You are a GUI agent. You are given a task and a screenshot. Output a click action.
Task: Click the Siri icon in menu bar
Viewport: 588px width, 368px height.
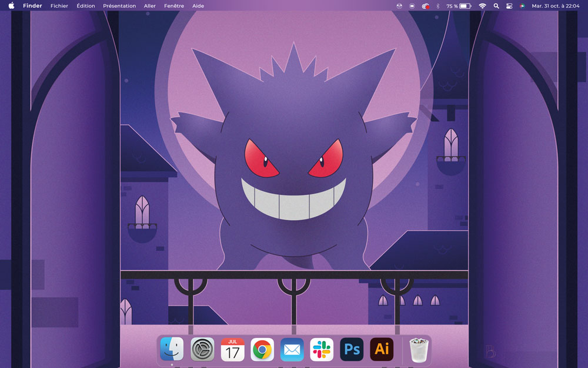(x=522, y=6)
